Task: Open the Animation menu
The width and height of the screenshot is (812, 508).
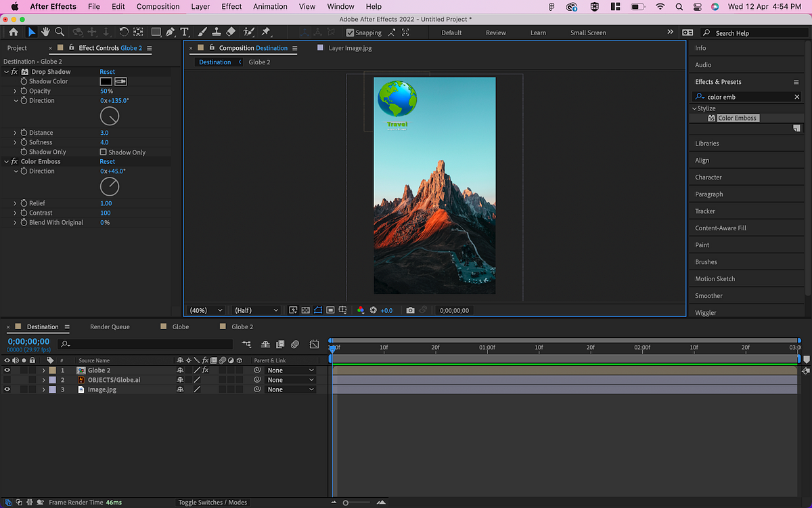Action: 270,6
